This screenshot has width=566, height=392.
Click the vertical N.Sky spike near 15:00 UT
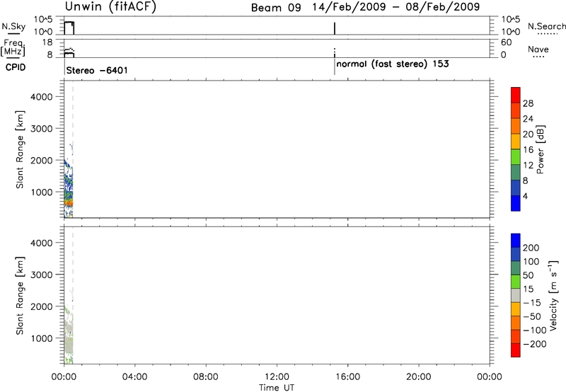click(335, 28)
